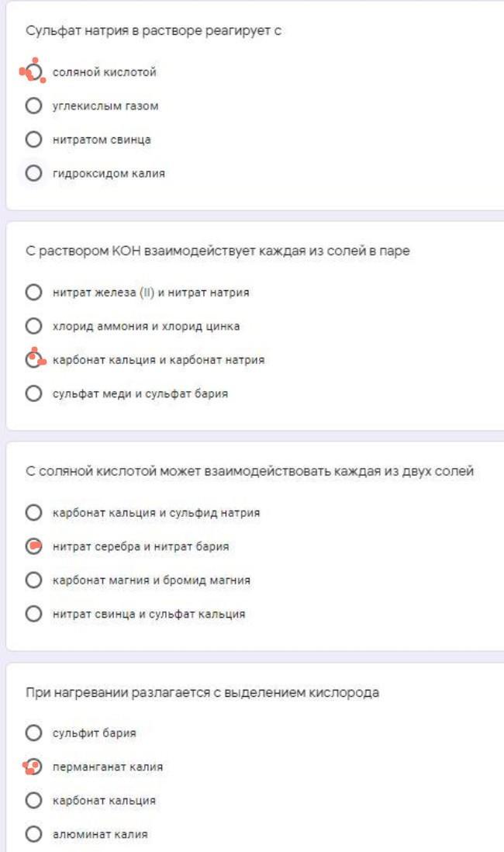Select the 'карбонат кальция' oxygen-question option
The image size is (504, 852).
point(33,801)
